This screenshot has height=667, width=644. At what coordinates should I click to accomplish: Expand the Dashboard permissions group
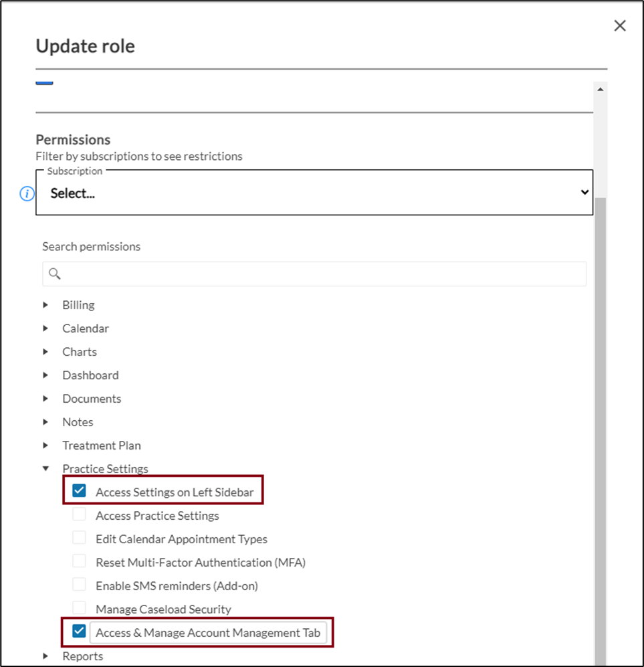45,375
